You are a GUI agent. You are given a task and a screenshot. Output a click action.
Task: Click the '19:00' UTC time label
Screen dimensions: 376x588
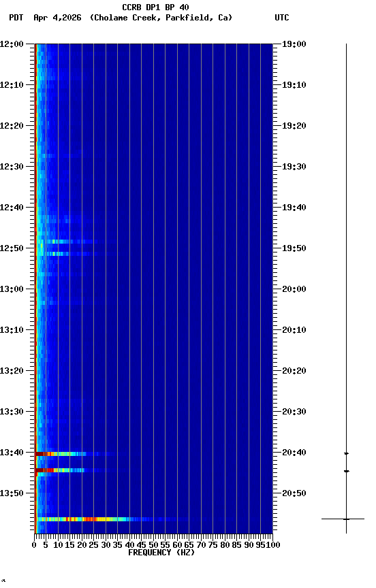pos(294,44)
